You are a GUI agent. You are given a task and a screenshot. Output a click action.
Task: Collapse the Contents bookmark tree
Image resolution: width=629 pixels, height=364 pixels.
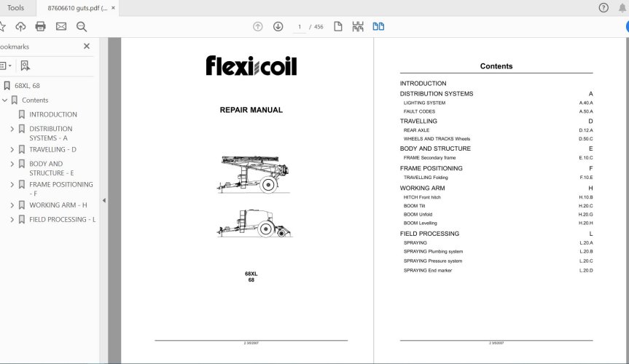point(5,100)
